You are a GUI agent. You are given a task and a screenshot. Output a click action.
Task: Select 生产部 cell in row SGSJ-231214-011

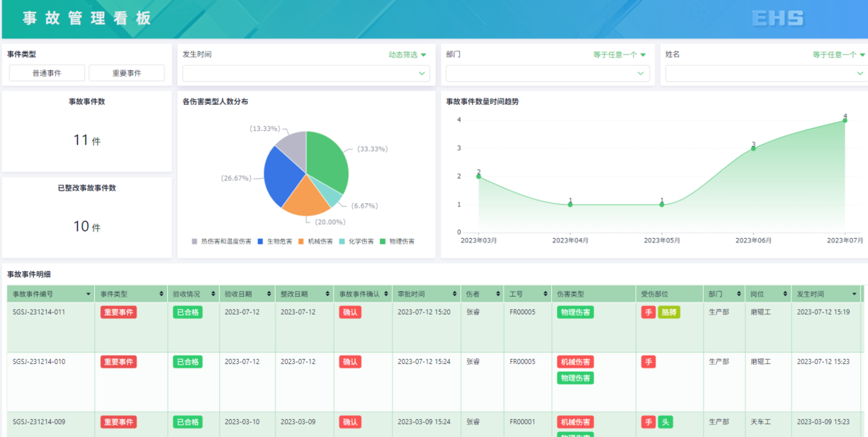tap(724, 327)
